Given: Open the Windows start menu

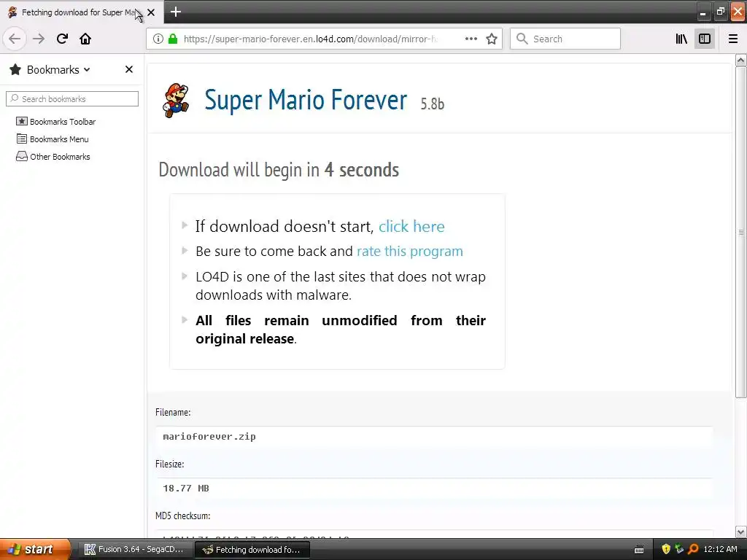Looking at the screenshot, I should [x=35, y=549].
